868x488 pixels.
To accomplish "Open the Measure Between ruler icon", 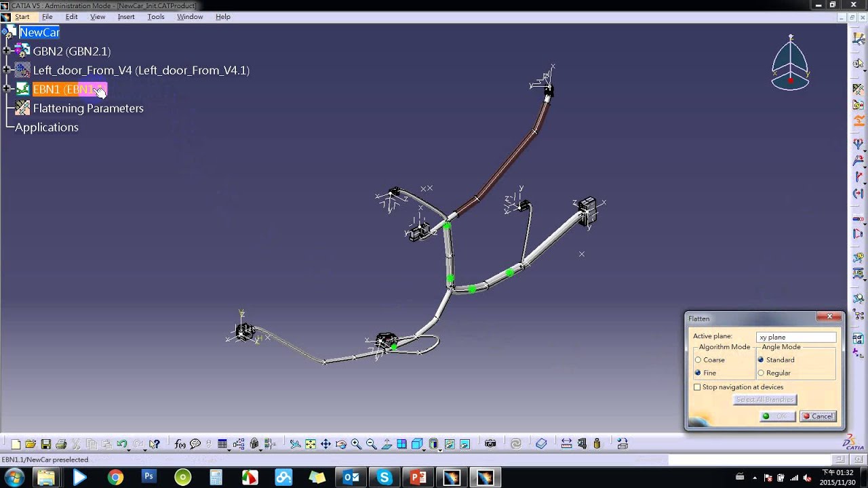I will tap(566, 444).
